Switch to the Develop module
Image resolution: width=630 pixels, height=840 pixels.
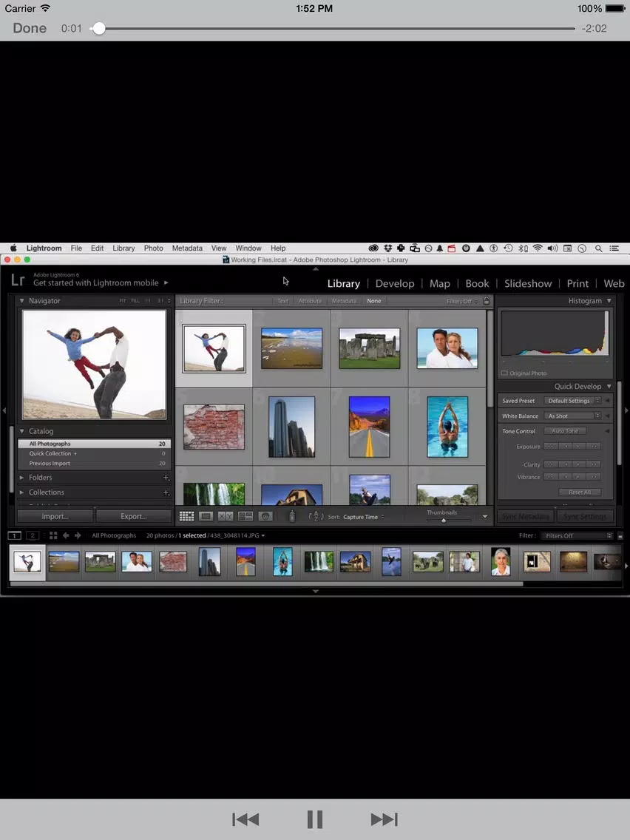point(395,283)
